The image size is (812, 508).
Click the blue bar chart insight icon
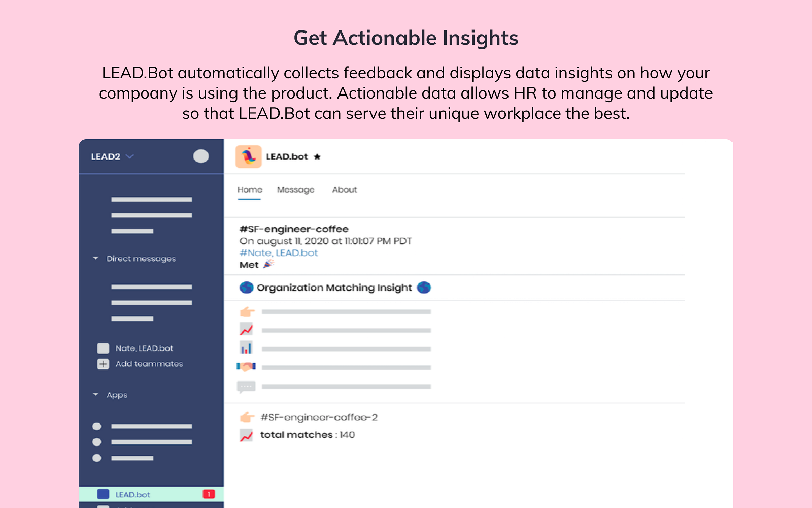pos(246,348)
